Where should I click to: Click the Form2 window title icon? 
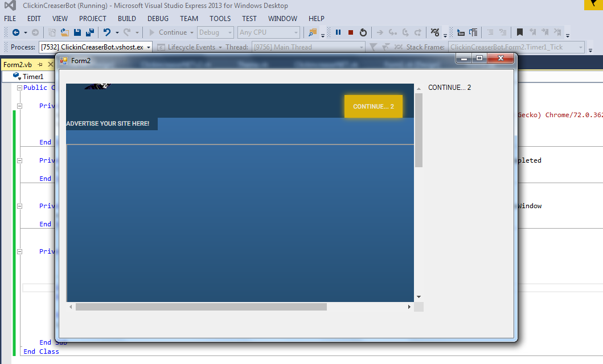64,61
